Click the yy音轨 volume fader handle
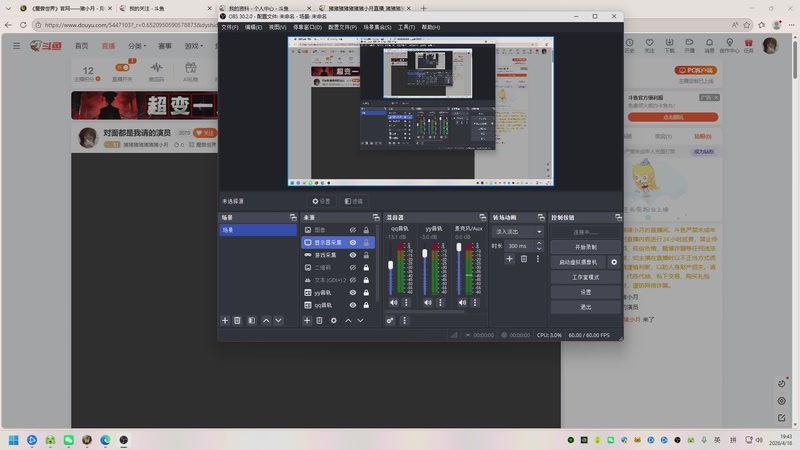800x450 pixels. 424,254
